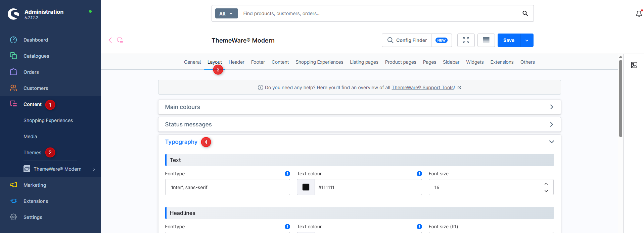The image size is (644, 233).
Task: Open the Shopping Experiences tab
Action: pos(319,62)
